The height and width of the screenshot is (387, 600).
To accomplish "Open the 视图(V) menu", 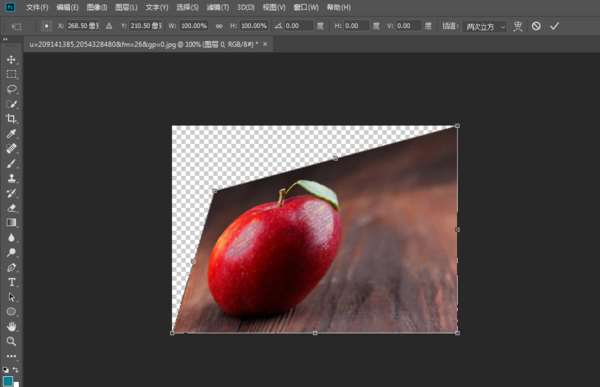I will 274,7.
